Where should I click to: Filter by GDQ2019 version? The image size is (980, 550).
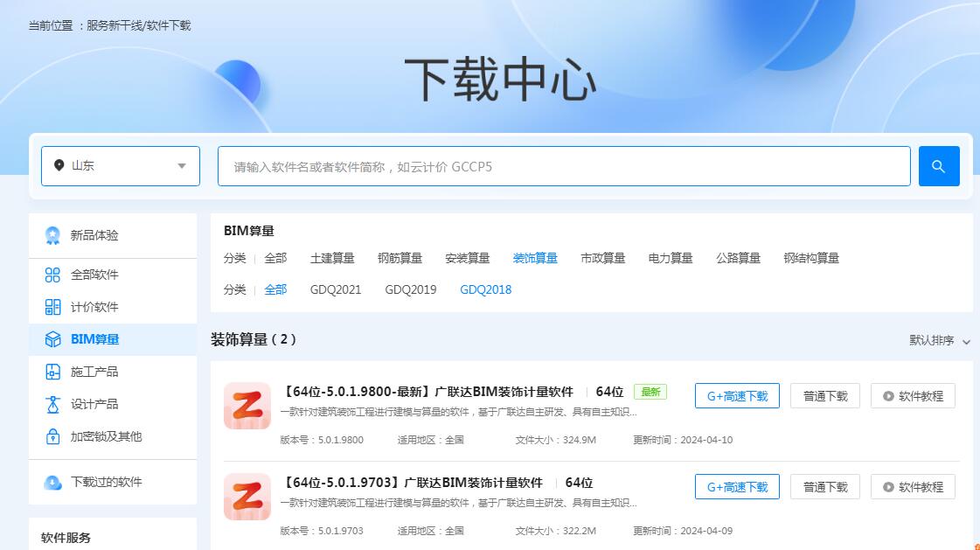click(x=411, y=290)
